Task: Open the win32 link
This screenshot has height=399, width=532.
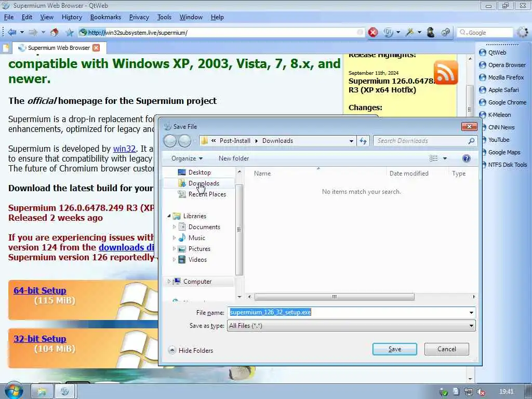Action: 124,149
